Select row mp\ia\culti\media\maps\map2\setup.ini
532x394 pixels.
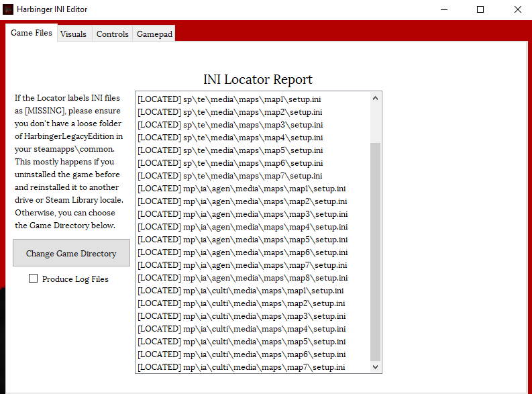coord(253,303)
